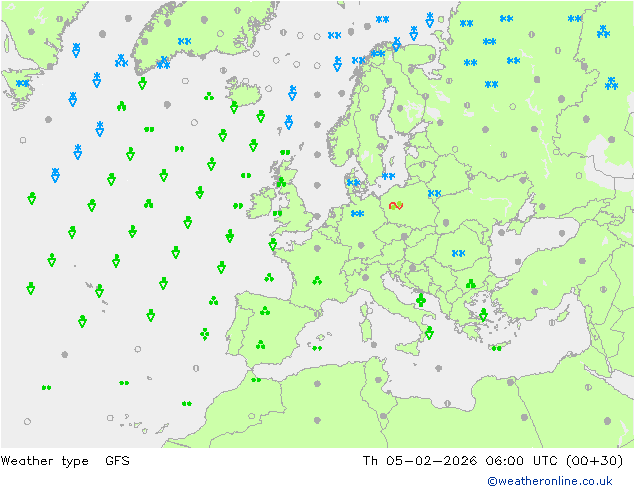Click the gray cloud dot over Tunisia

point(378,380)
